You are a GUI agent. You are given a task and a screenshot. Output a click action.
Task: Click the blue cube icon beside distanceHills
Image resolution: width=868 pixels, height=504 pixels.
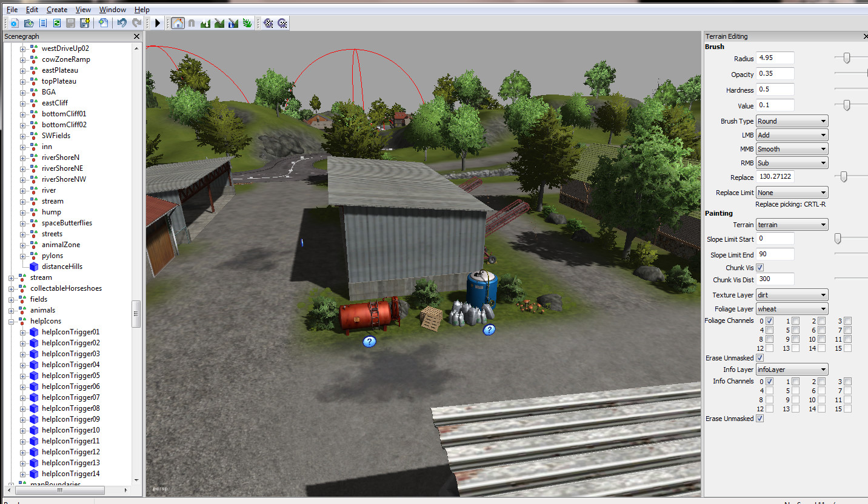[x=34, y=267]
